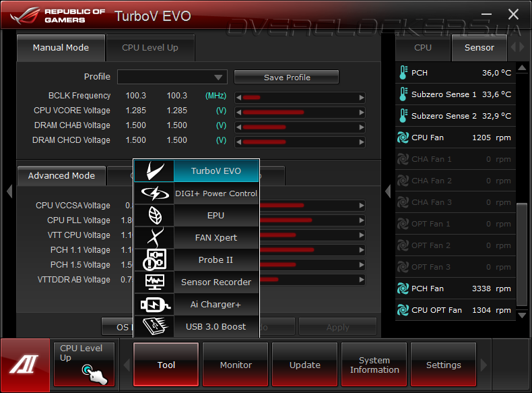Click the Probe II gauge icon
This screenshot has height=393, width=532.
pos(154,260)
